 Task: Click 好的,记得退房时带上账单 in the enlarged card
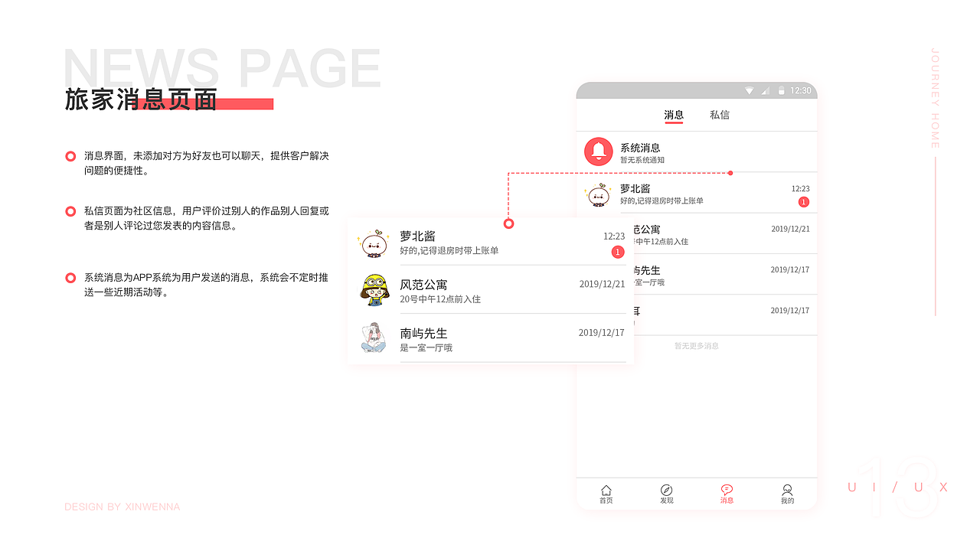(x=449, y=250)
